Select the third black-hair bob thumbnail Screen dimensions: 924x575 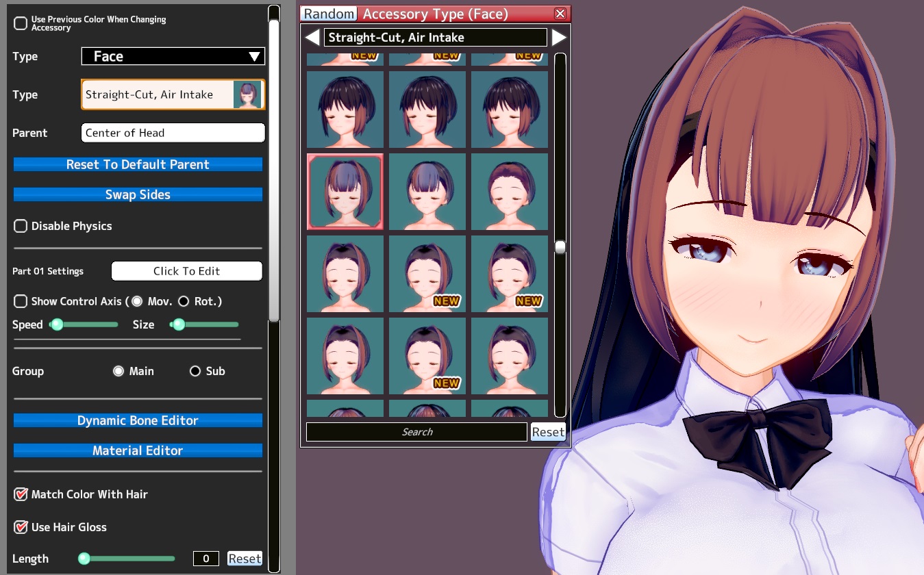click(510, 110)
